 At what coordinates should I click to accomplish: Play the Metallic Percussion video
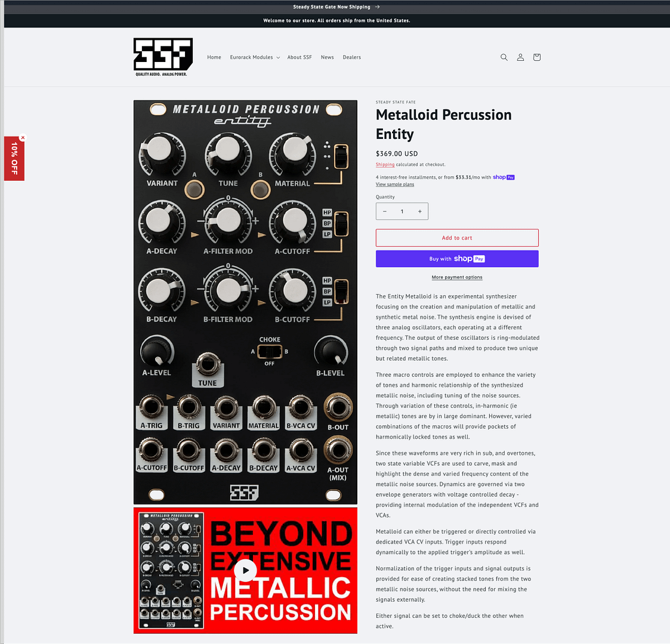pyautogui.click(x=245, y=571)
